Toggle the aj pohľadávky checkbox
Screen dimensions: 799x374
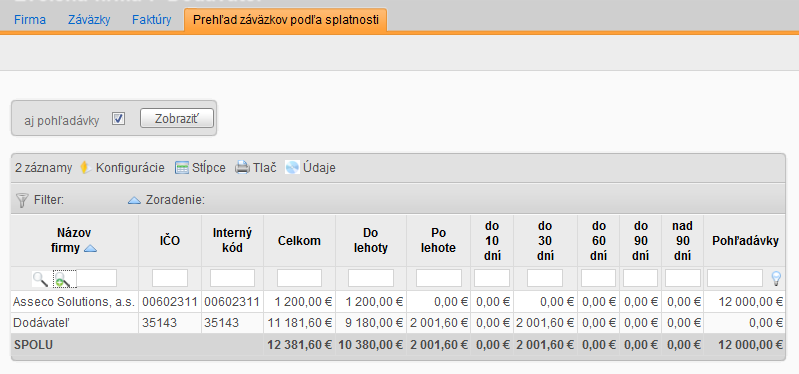click(x=119, y=119)
